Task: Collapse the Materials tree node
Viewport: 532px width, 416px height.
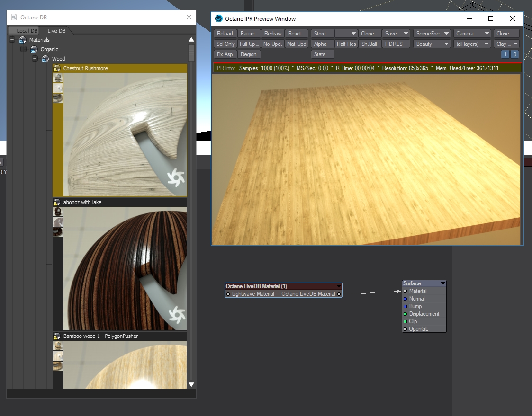Action: point(12,40)
